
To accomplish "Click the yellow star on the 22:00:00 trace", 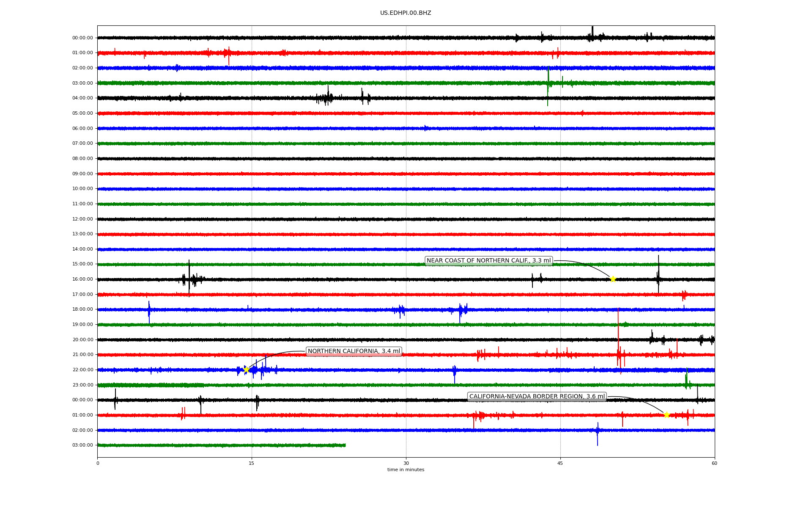I will click(x=246, y=370).
